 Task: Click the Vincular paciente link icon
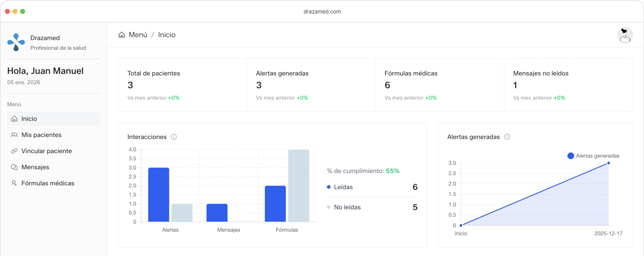point(14,151)
